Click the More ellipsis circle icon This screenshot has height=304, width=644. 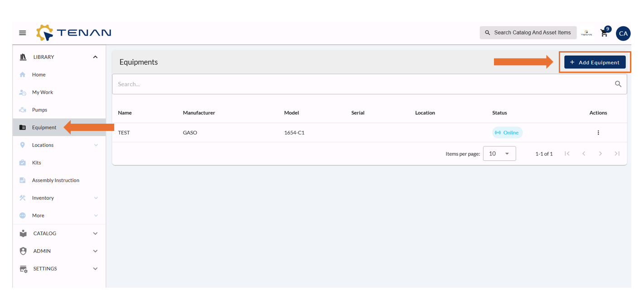pyautogui.click(x=23, y=216)
